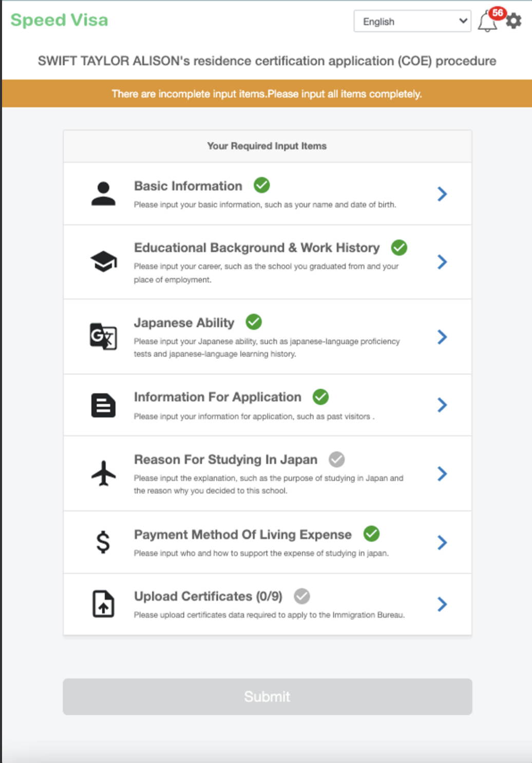The width and height of the screenshot is (532, 763).
Task: Click green check beside Basic Information
Action: coord(262,185)
